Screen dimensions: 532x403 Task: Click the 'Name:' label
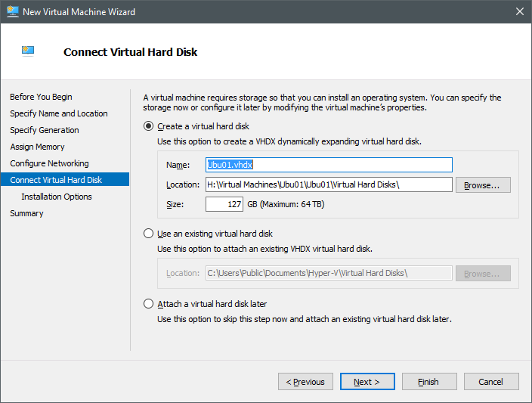point(178,165)
